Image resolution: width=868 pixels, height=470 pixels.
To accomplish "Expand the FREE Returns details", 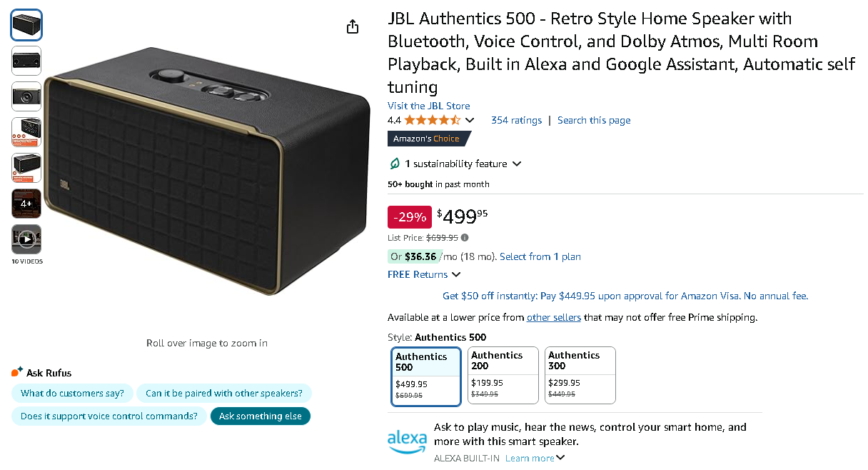I will coord(425,274).
